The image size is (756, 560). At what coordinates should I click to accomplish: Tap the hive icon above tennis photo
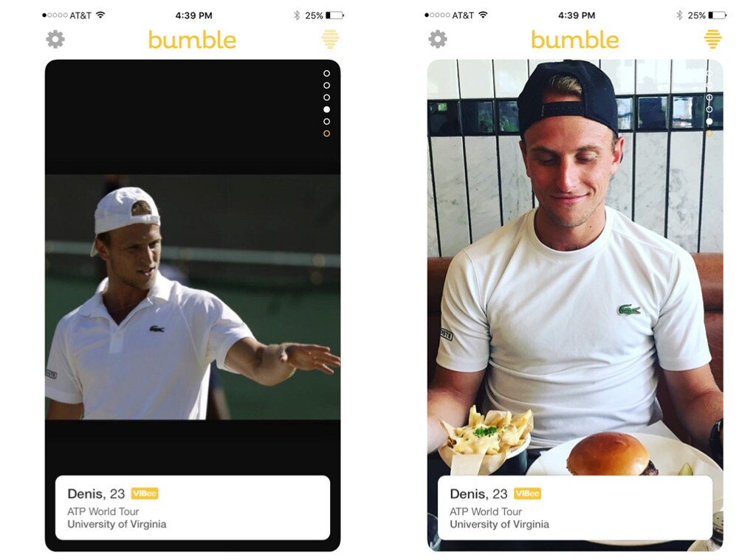tap(330, 39)
